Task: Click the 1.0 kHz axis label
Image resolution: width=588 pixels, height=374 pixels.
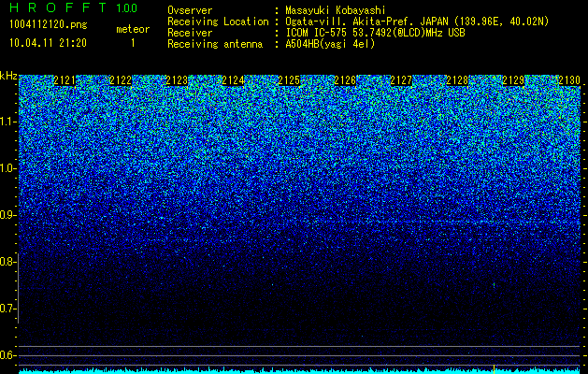Action: [x=8, y=168]
